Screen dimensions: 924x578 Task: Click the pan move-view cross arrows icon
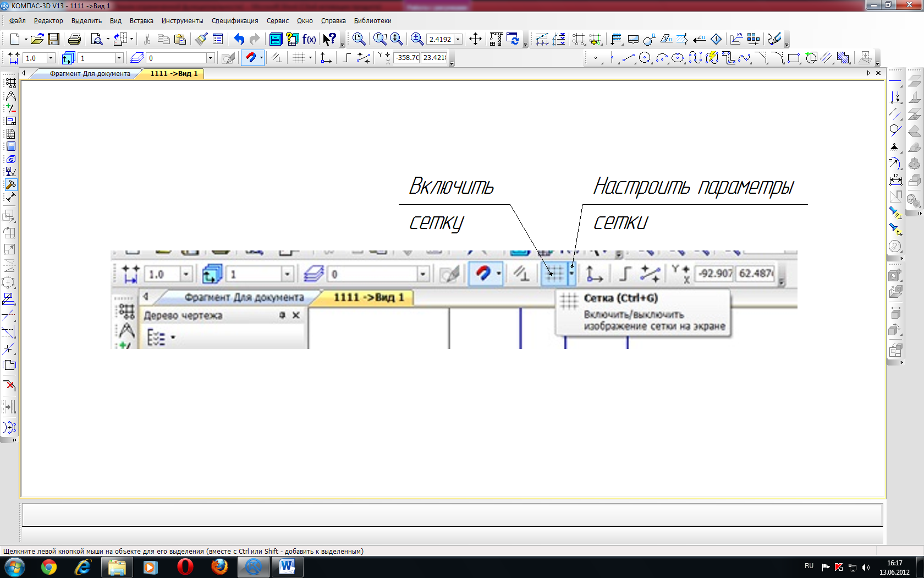click(476, 39)
